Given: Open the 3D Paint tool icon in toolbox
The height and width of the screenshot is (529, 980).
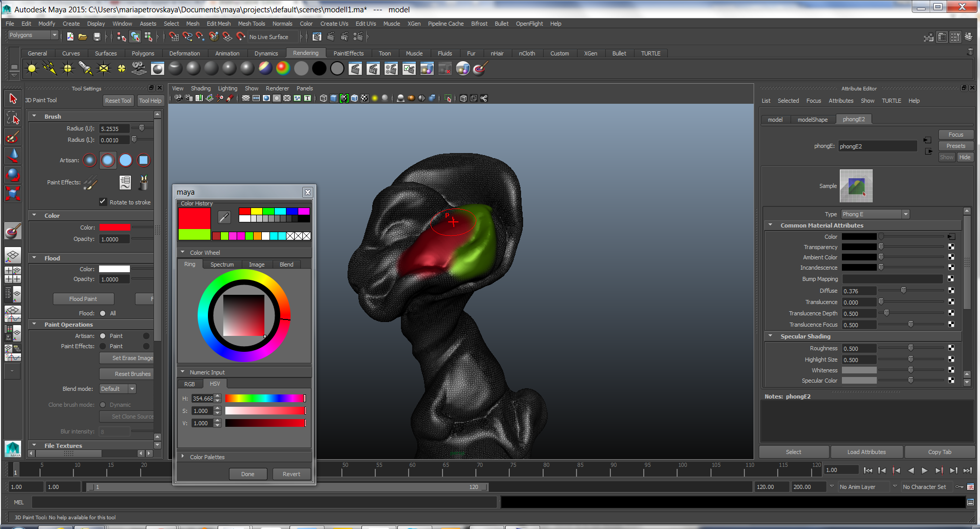Looking at the screenshot, I should (13, 231).
